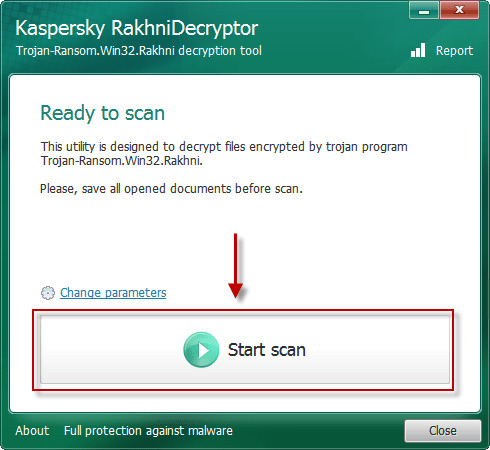The width and height of the screenshot is (490, 450).
Task: Click the Ready to scan heading
Action: point(103,113)
